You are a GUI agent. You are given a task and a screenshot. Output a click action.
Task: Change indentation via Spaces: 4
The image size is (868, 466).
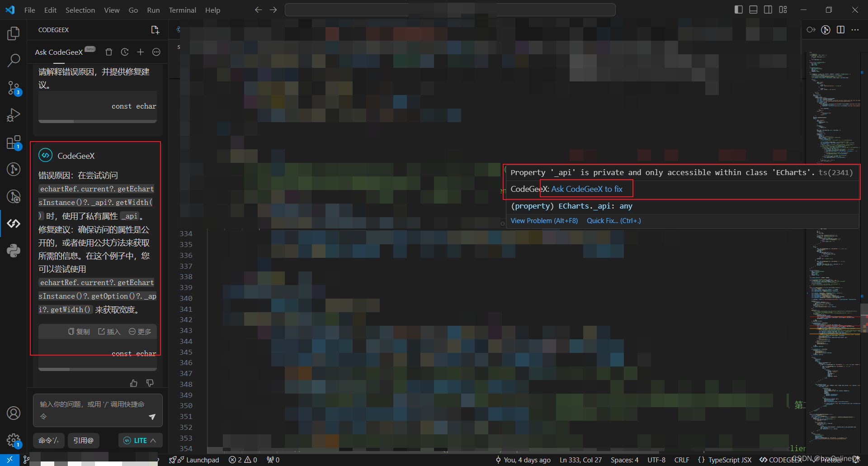(x=624, y=460)
